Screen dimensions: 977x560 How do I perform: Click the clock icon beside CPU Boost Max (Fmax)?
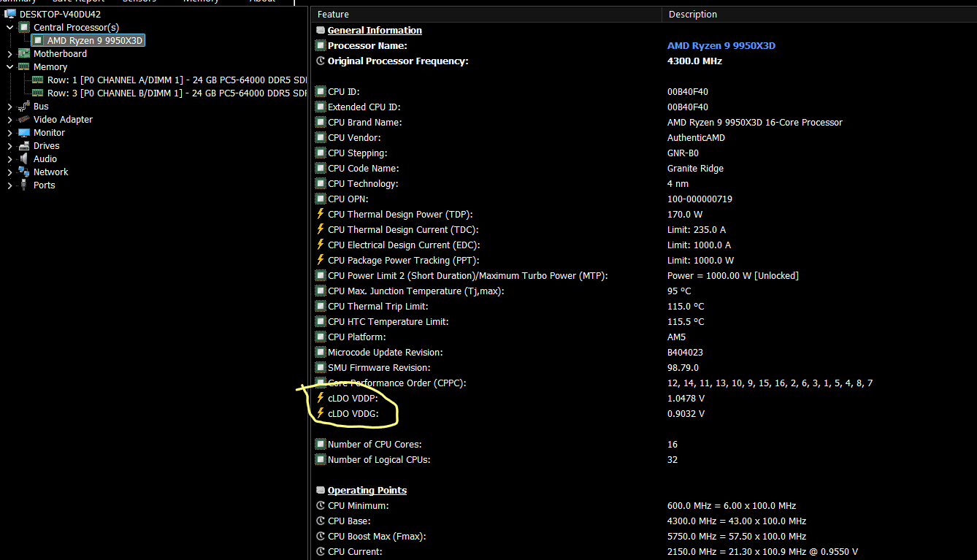tap(320, 536)
